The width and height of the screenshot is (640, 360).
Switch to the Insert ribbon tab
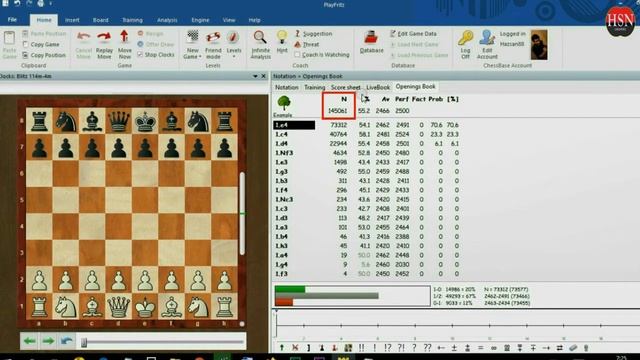click(x=72, y=20)
